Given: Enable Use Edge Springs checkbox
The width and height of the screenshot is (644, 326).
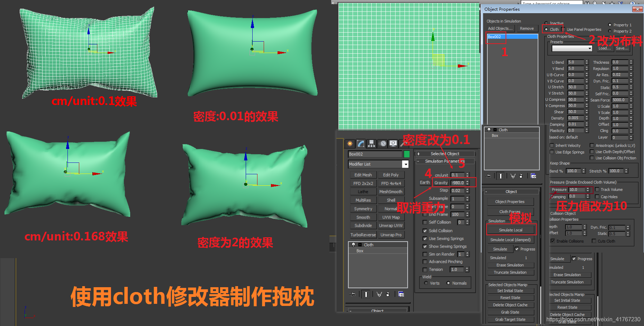Looking at the screenshot, I should point(552,152).
